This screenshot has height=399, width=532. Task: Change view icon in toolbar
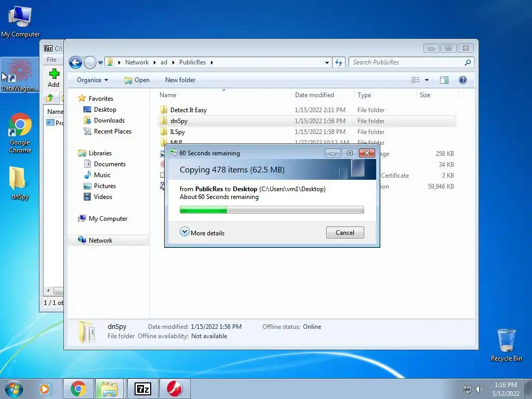tap(416, 80)
